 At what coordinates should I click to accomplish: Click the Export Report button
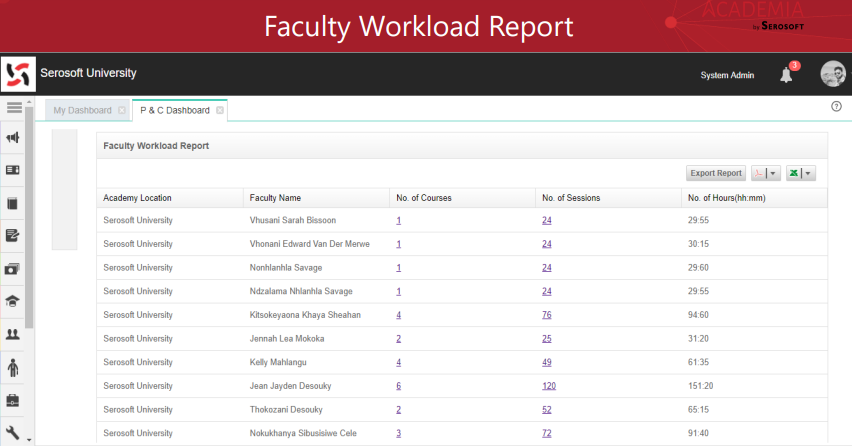click(x=716, y=173)
